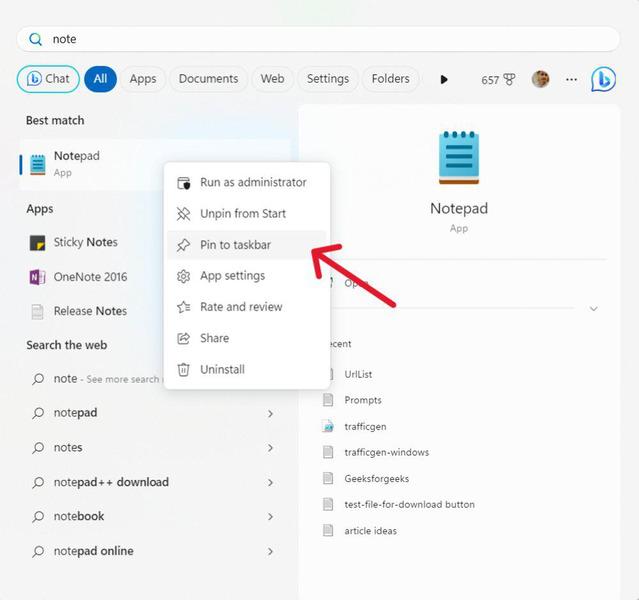Choose Pin to taskbar

pyautogui.click(x=247, y=245)
